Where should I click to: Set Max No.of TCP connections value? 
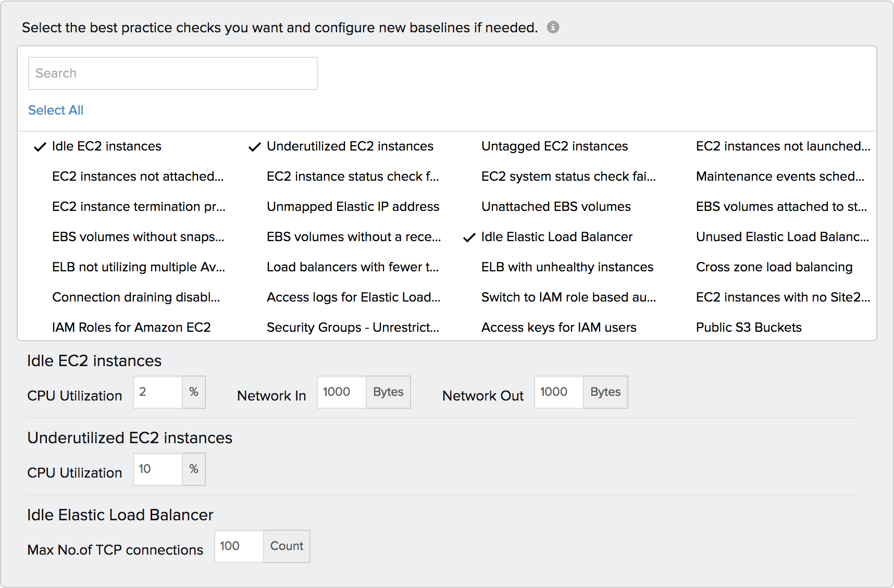tap(238, 546)
